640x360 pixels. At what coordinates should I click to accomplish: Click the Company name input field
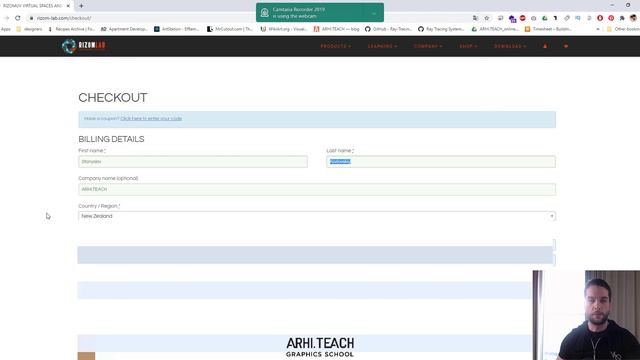(x=317, y=189)
